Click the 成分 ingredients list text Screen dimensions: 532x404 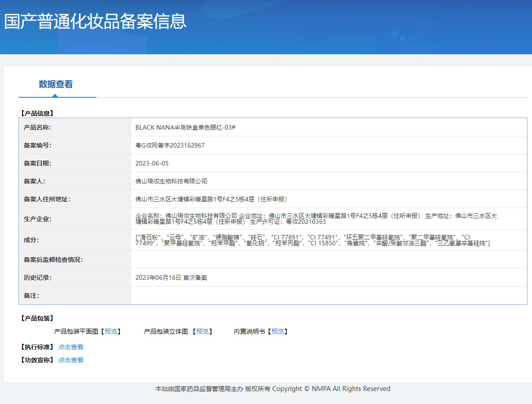[312, 240]
